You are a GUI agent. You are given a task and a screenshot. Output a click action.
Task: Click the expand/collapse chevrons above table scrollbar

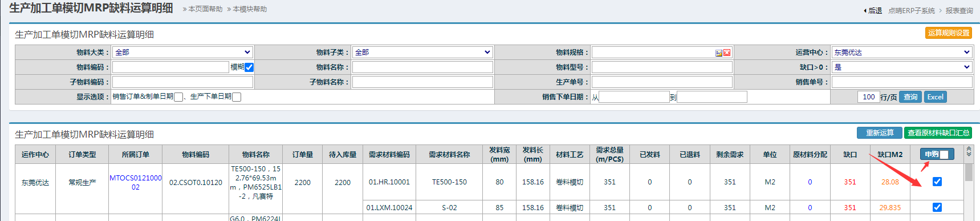[x=969, y=151]
